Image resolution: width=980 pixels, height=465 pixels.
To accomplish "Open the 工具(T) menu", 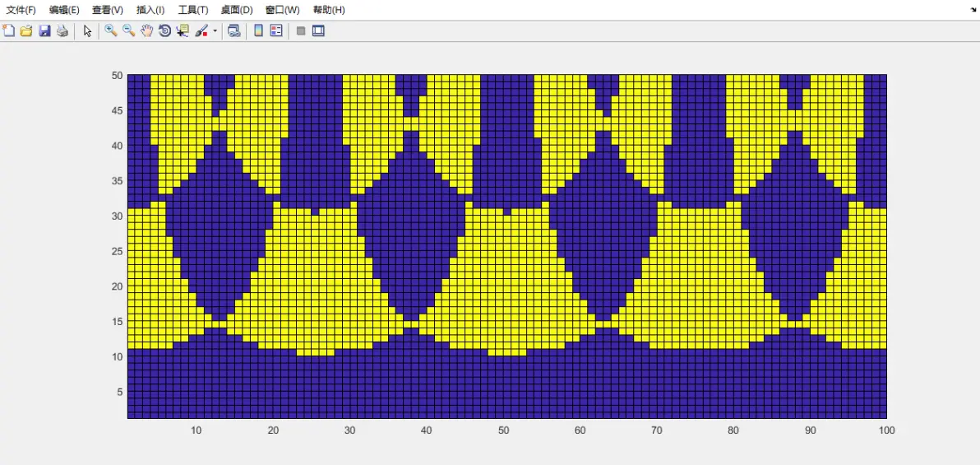I will tap(193, 10).
